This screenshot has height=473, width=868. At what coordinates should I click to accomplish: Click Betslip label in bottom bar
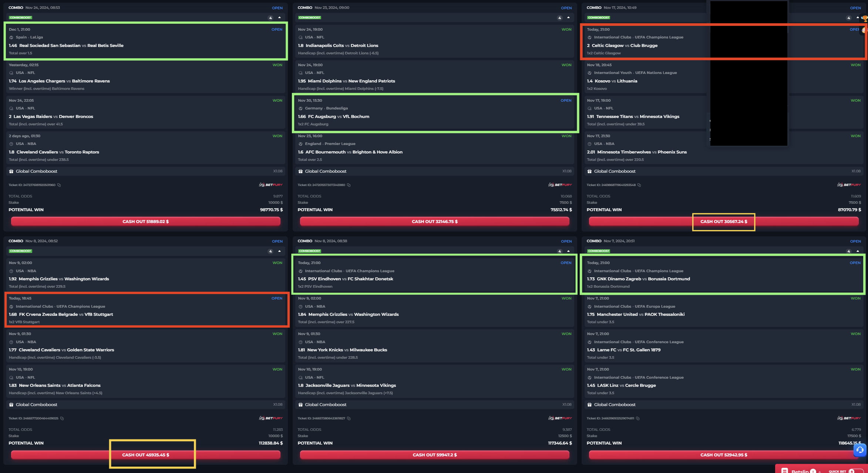800,471
